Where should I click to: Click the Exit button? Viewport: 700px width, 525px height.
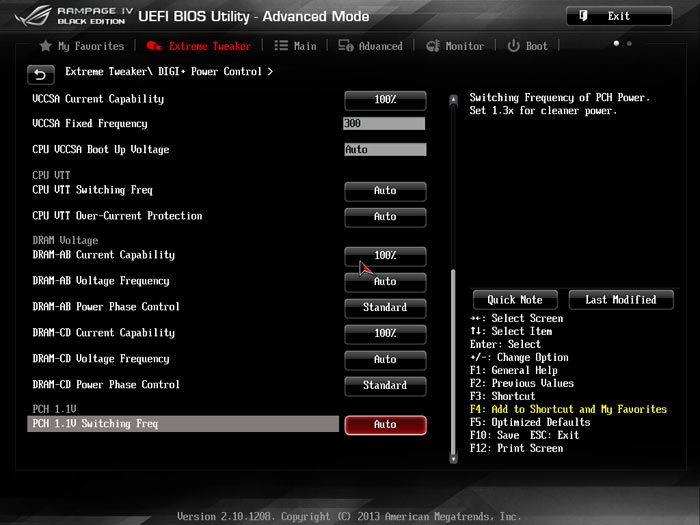618,16
